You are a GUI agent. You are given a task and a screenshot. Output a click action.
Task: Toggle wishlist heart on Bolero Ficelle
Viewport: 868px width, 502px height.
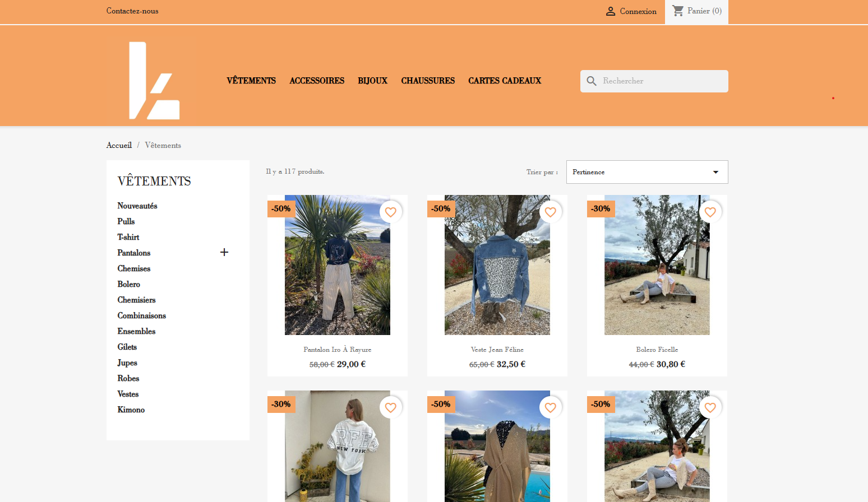click(710, 212)
